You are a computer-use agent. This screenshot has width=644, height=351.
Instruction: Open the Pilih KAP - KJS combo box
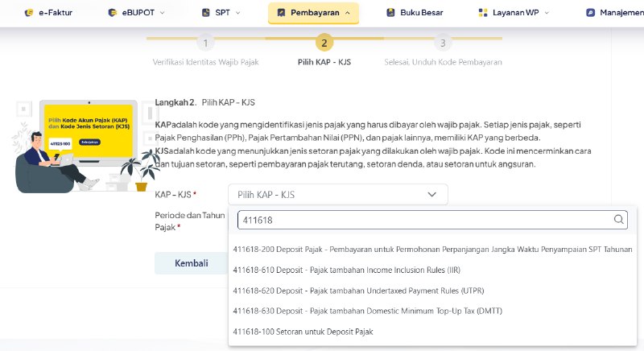[337, 195]
